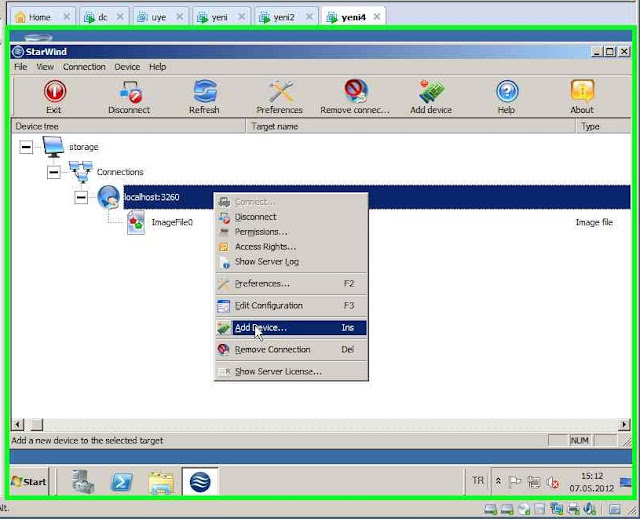640x519 pixels.
Task: Switch to the Home tab
Action: [39, 17]
